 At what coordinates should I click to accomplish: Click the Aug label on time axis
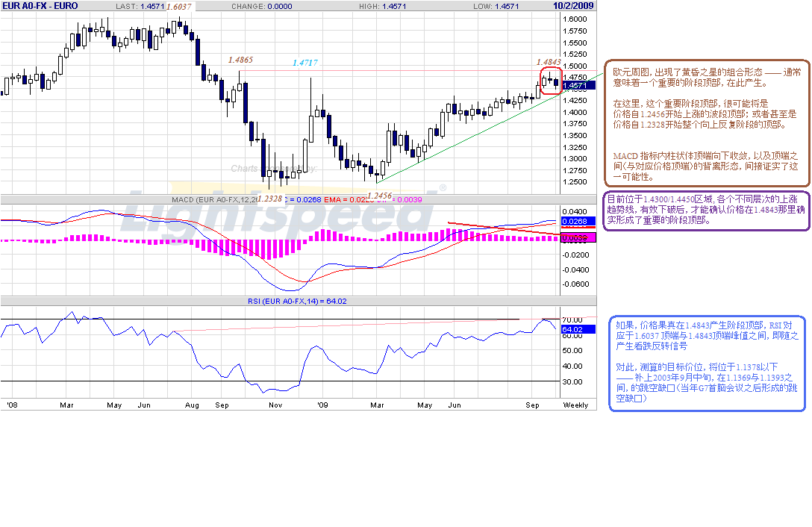click(x=192, y=405)
